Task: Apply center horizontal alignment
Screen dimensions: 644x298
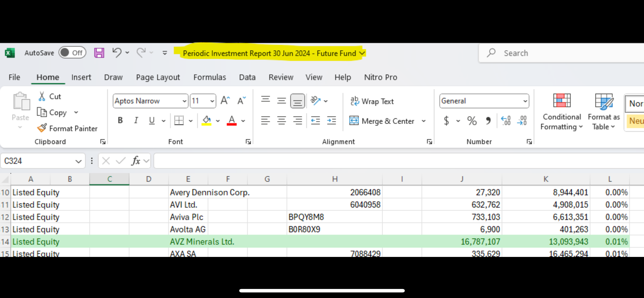Action: pos(281,121)
